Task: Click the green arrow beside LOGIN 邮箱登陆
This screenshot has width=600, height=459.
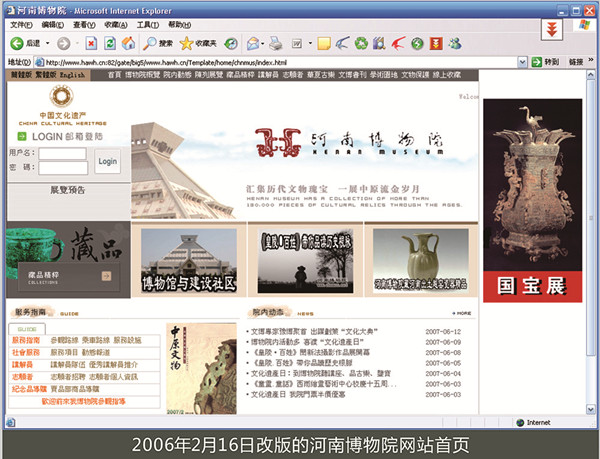Action: [x=22, y=136]
